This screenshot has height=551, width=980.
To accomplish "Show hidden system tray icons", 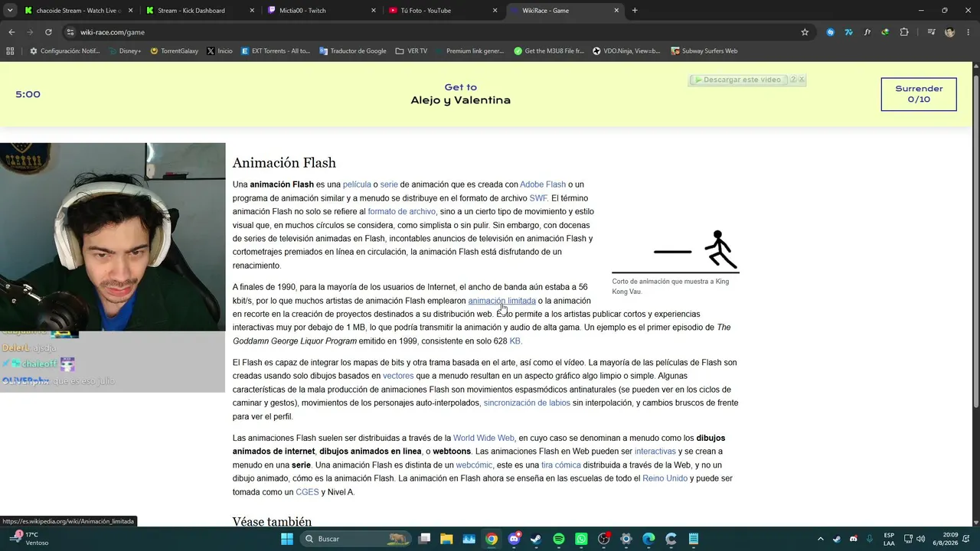I will pyautogui.click(x=820, y=539).
